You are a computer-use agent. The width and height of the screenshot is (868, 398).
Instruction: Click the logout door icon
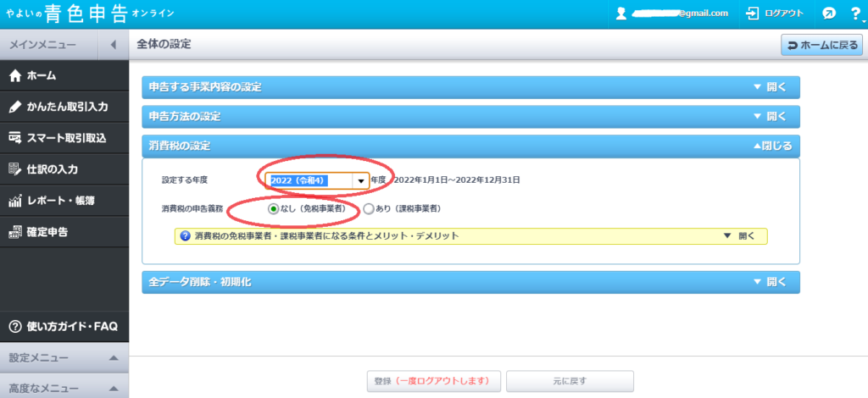pyautogui.click(x=753, y=14)
